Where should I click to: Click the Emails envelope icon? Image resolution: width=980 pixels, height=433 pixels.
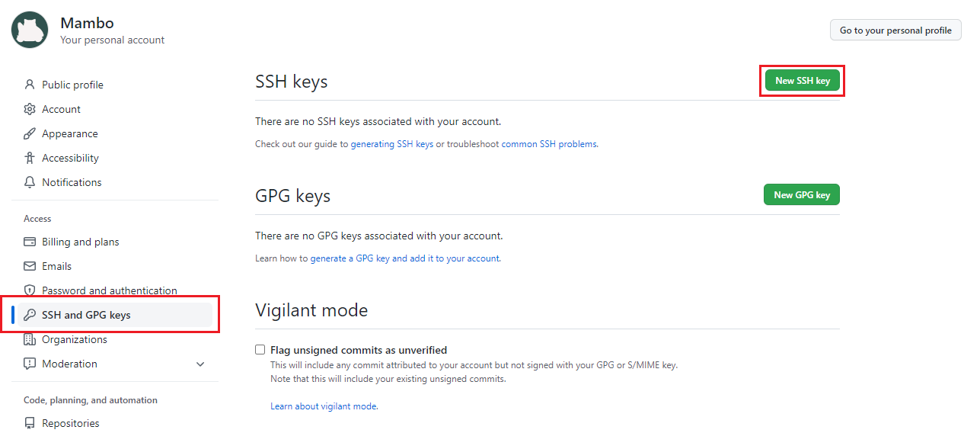point(30,266)
